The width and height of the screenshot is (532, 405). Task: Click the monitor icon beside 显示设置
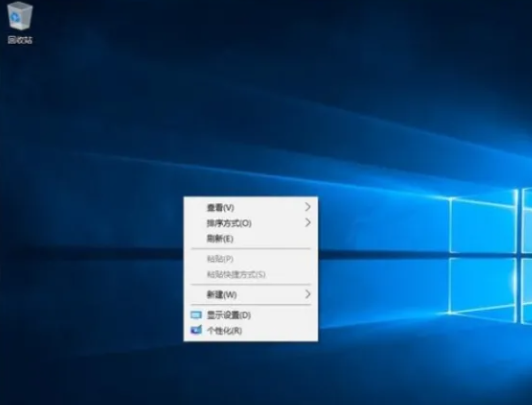[x=196, y=315]
